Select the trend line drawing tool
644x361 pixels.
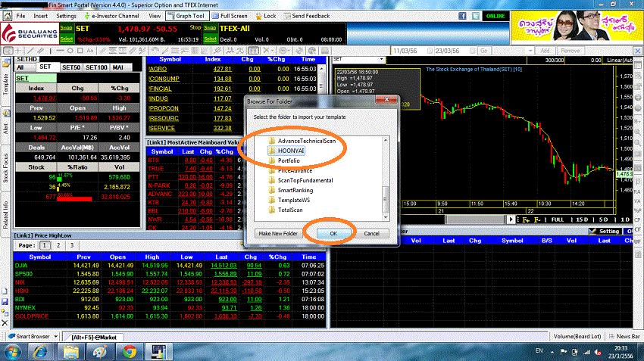click(x=30, y=51)
